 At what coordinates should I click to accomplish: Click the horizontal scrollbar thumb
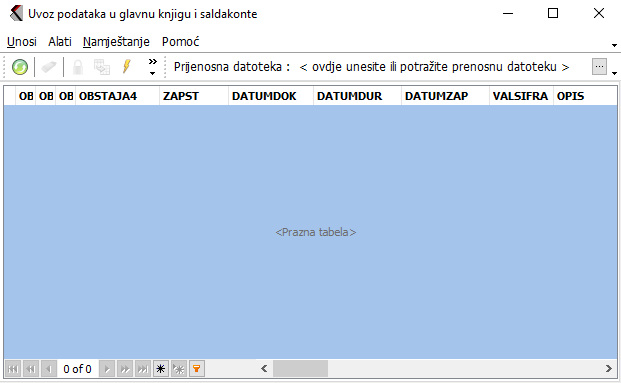(300, 369)
